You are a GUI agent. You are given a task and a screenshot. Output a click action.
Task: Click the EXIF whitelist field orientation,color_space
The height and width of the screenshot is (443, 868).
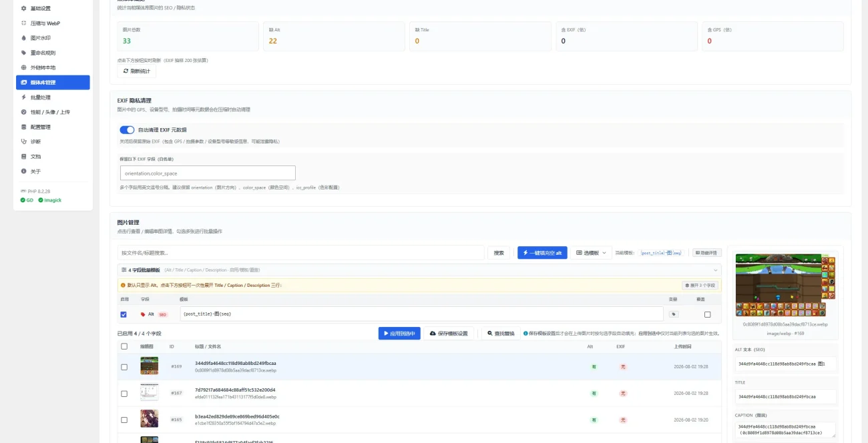(x=208, y=173)
